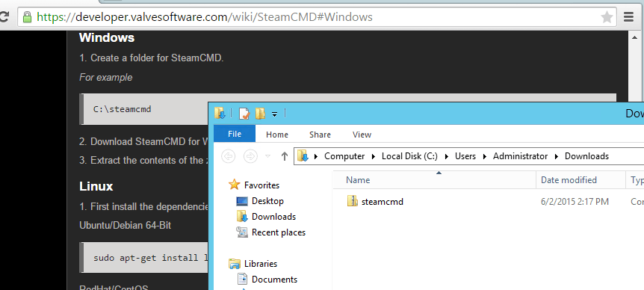Click Downloads in the breadcrumb path
Image resolution: width=644 pixels, height=290 pixels.
[586, 156]
